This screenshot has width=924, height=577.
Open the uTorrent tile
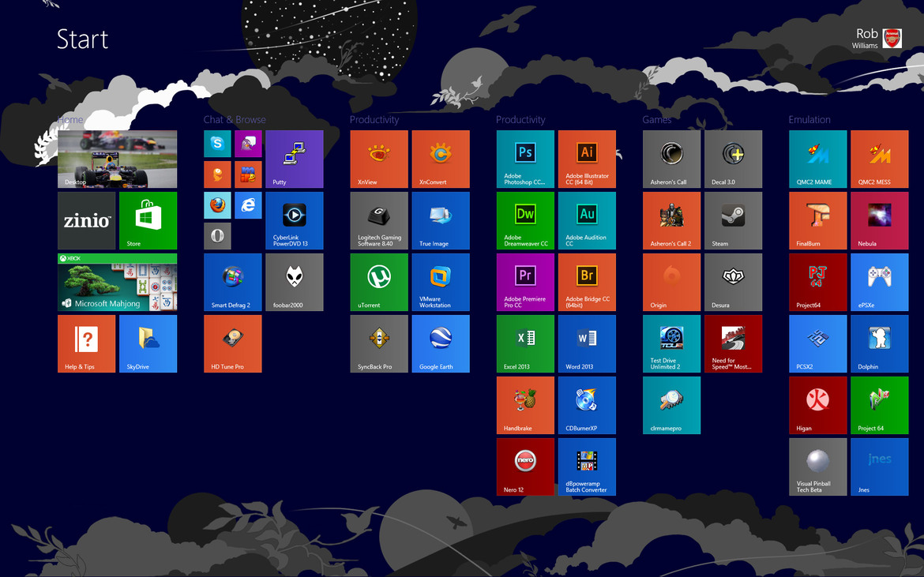pos(379,282)
